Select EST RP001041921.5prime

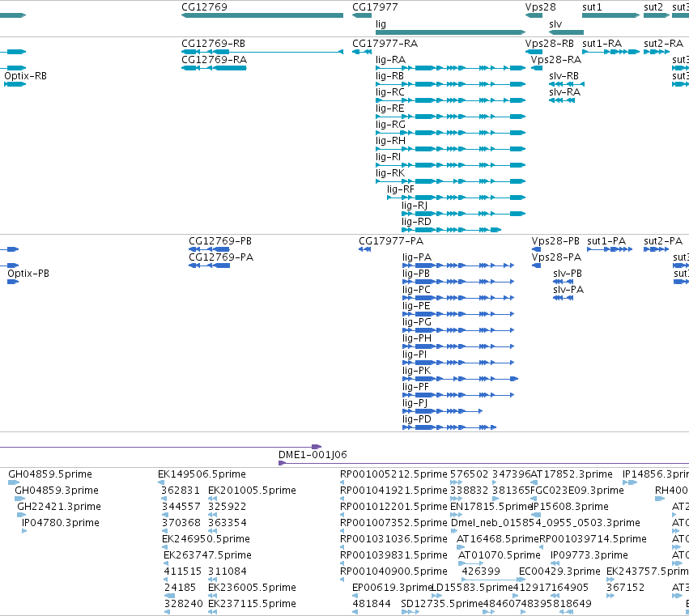[x=342, y=499]
